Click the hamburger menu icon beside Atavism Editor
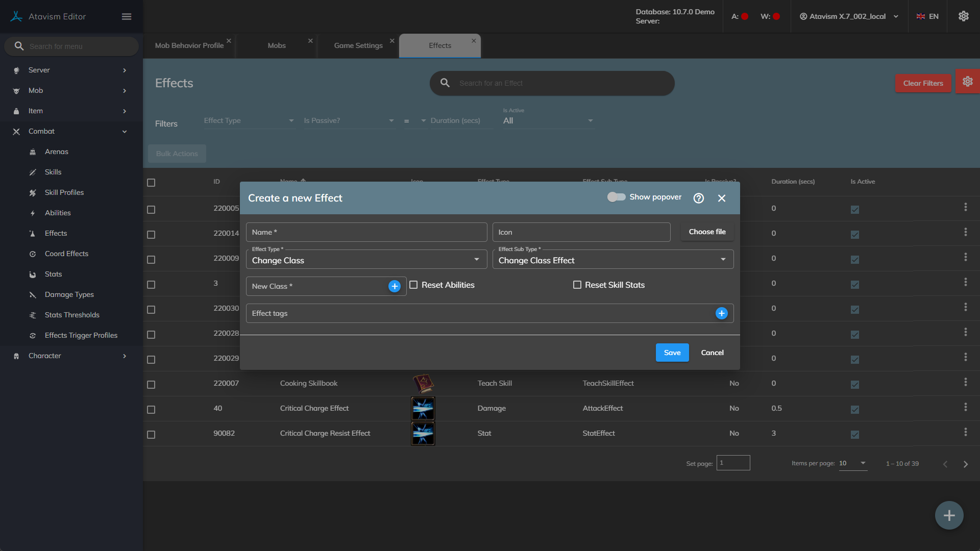The width and height of the screenshot is (980, 551). pos(127,16)
